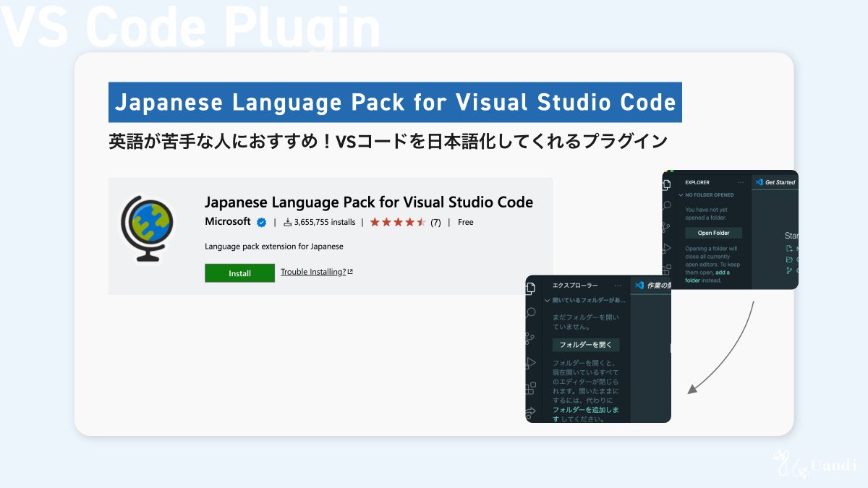Open Explorer icon in Japanese VS Code activity bar
Image resolution: width=868 pixels, height=488 pixels.
(530, 288)
